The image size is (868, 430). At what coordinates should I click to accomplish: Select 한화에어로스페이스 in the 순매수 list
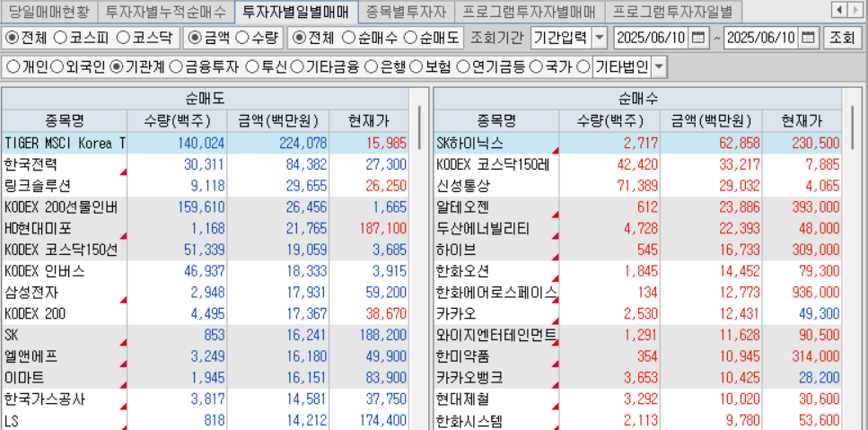tap(637, 293)
